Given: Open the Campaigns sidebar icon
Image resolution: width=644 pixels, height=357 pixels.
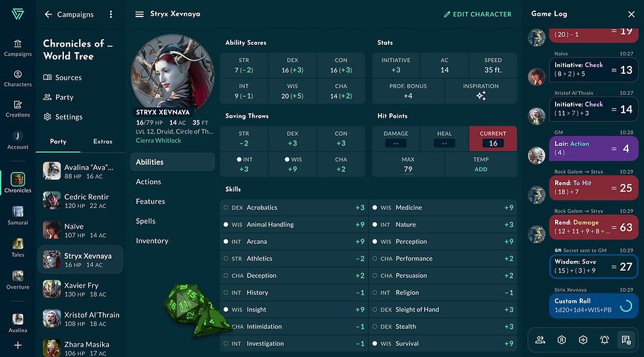Looking at the screenshot, I should pyautogui.click(x=18, y=47).
